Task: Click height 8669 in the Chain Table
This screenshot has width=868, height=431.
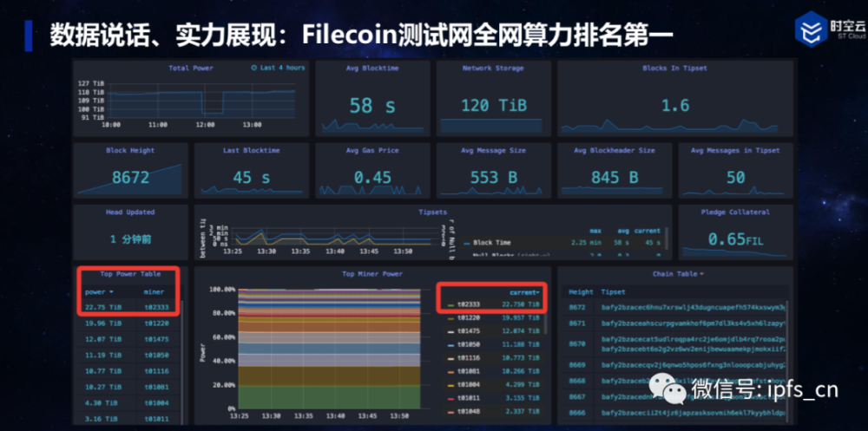Action: tap(577, 366)
